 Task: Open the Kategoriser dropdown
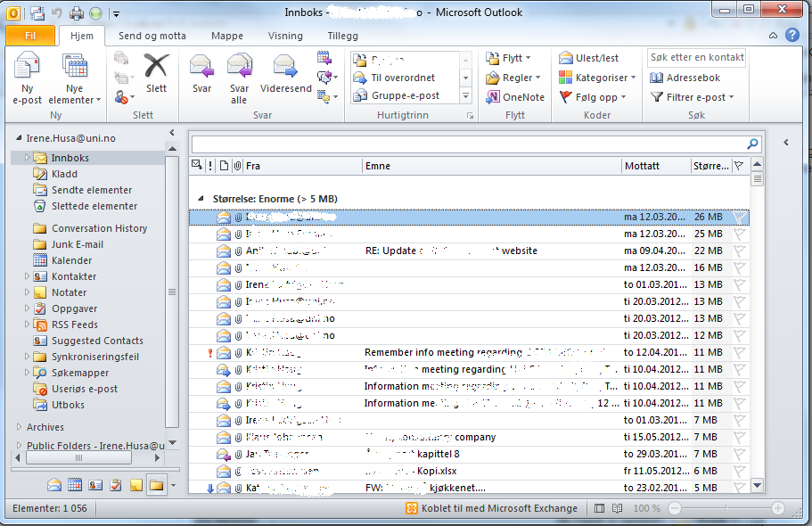(x=595, y=78)
